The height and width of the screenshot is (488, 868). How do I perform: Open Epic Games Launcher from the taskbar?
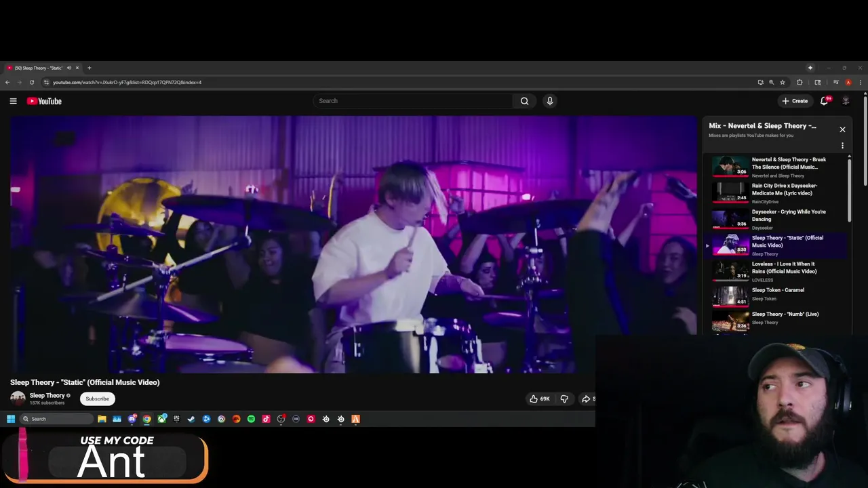(176, 419)
